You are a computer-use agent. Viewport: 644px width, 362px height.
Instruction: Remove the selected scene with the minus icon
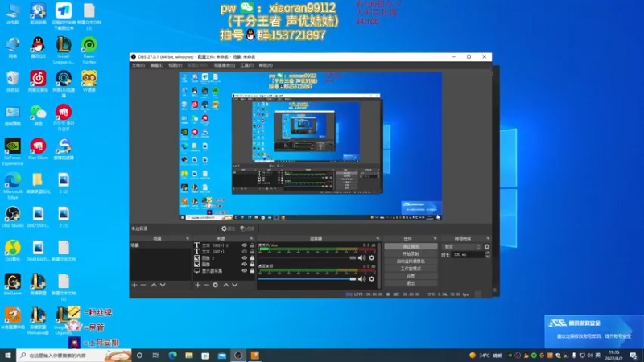click(143, 285)
